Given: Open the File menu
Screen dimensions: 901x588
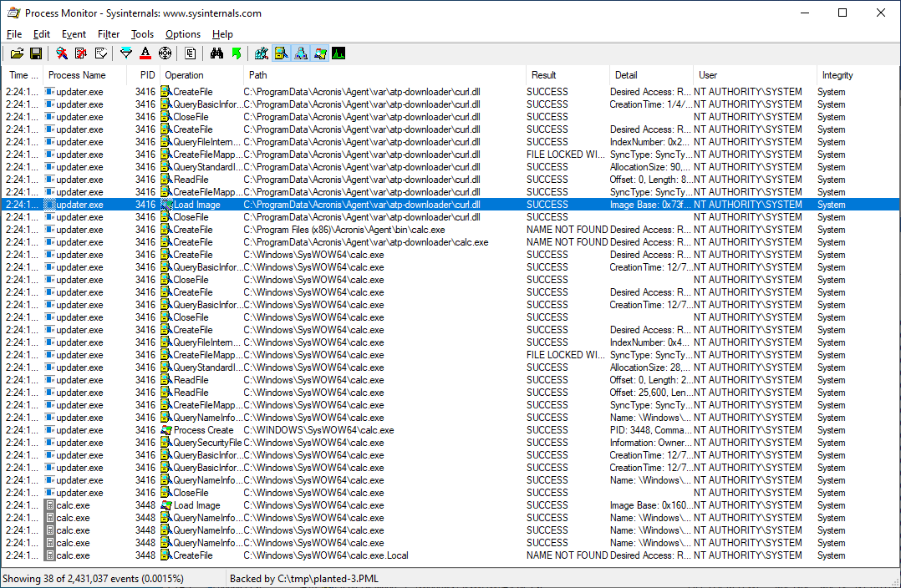Looking at the screenshot, I should coord(13,34).
